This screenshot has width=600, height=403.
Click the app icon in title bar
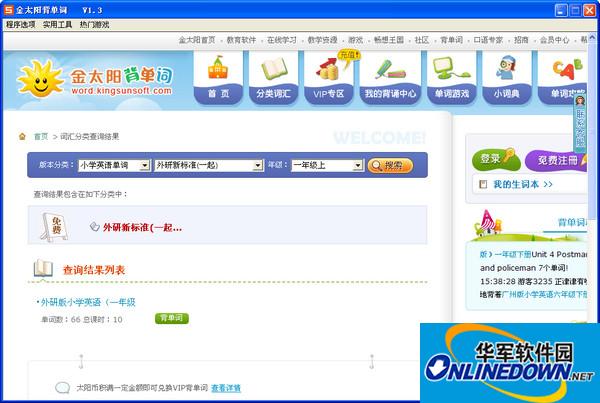8,10
